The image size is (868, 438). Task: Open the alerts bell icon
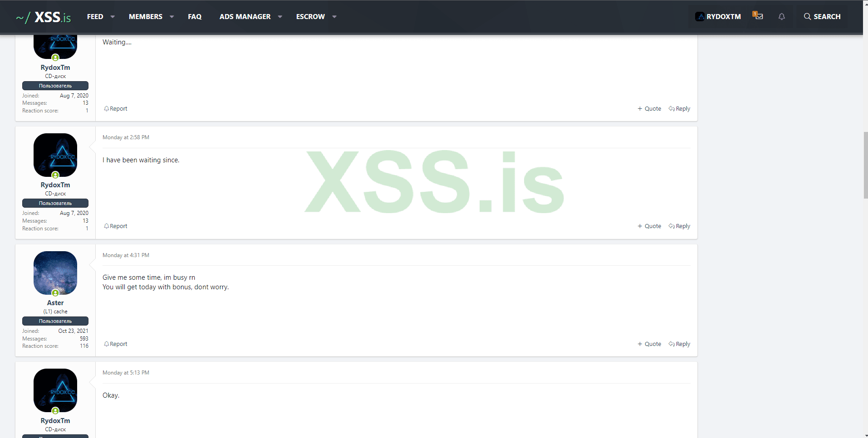click(781, 16)
